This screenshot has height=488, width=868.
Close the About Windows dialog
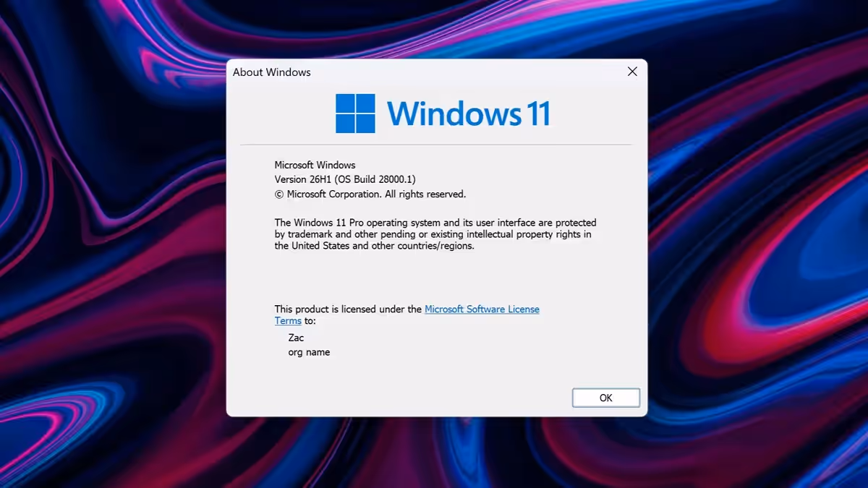coord(631,72)
